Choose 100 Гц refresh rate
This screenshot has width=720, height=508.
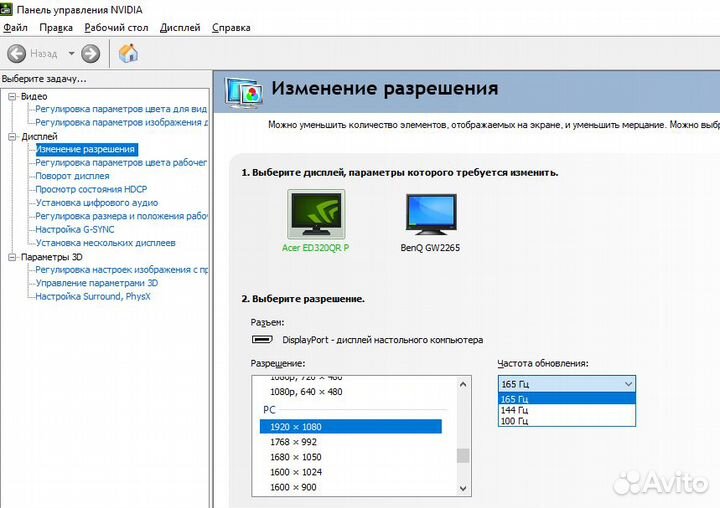567,421
